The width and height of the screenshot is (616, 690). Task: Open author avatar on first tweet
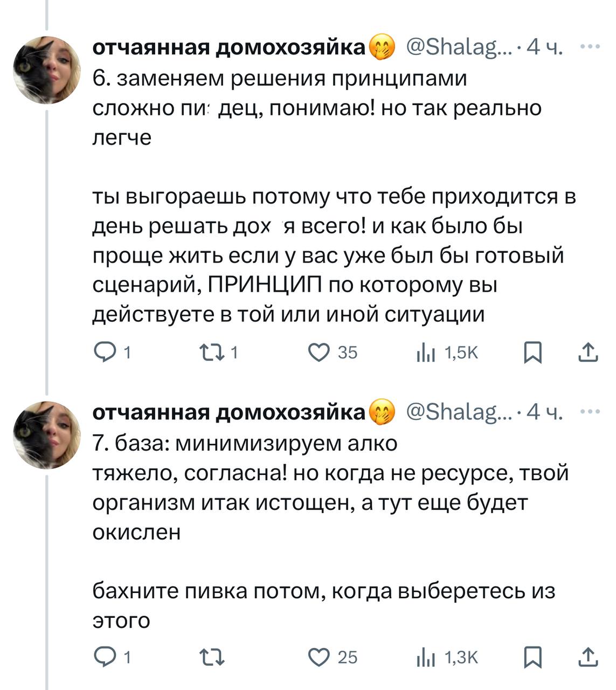(46, 70)
